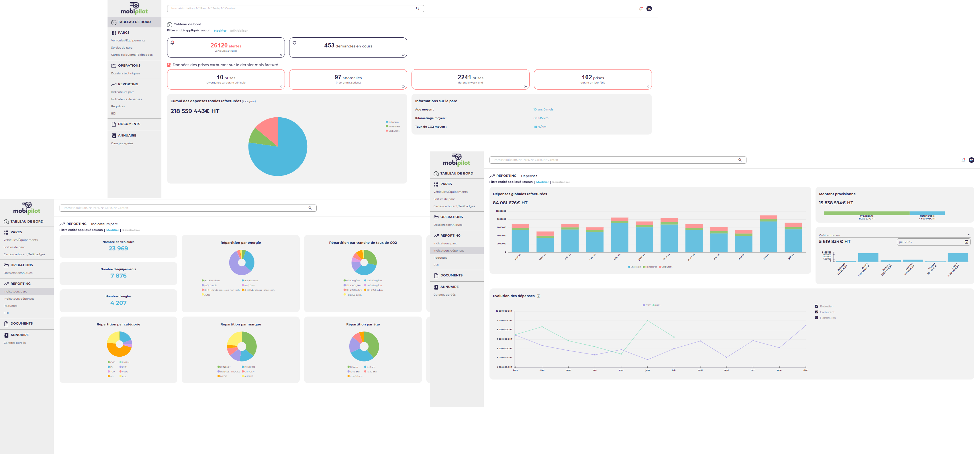Toggle Honoraires legend under Dépenses globales bar chart
Screen dimensions: 980x454
tap(650, 267)
